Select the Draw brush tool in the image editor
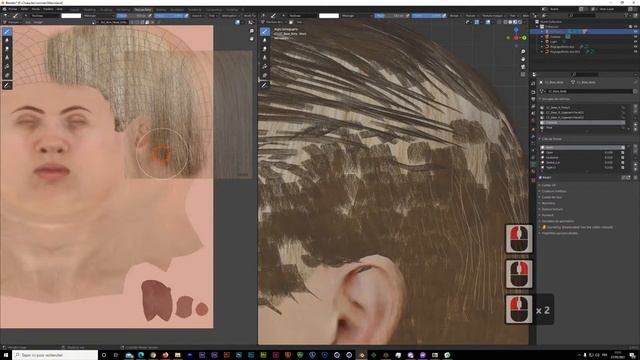Image resolution: width=640 pixels, height=360 pixels. [x=7, y=31]
